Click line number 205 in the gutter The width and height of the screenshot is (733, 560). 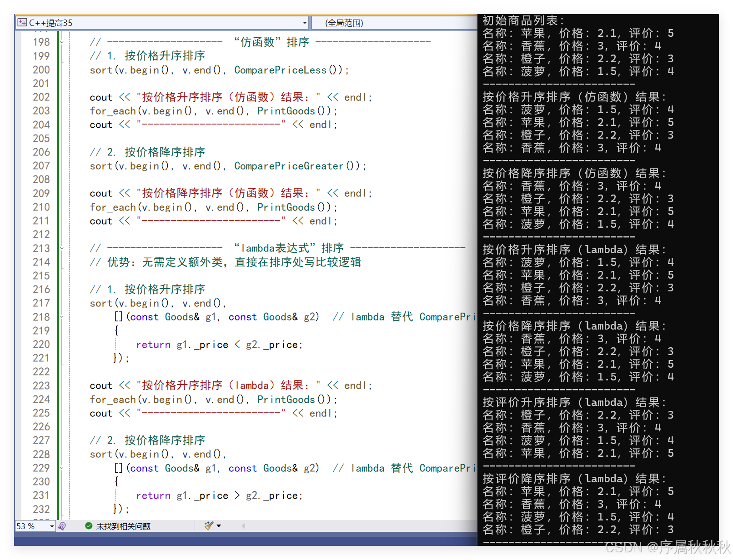(41, 138)
